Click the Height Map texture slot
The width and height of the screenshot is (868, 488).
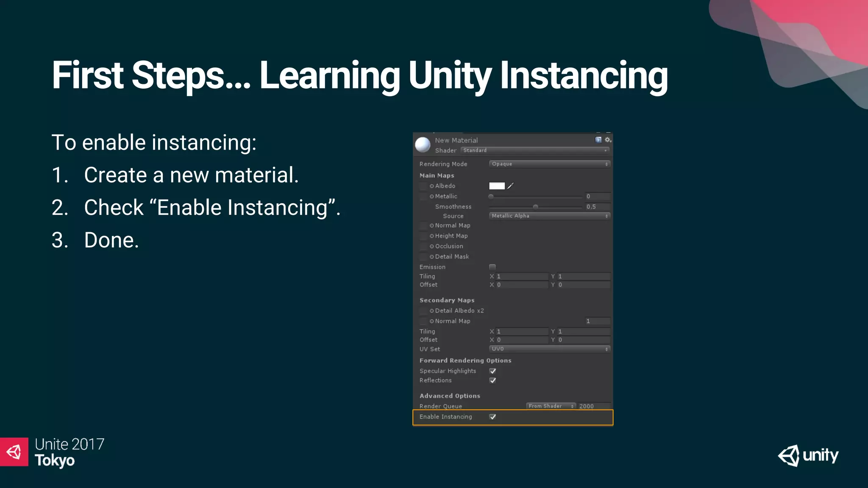click(x=423, y=236)
